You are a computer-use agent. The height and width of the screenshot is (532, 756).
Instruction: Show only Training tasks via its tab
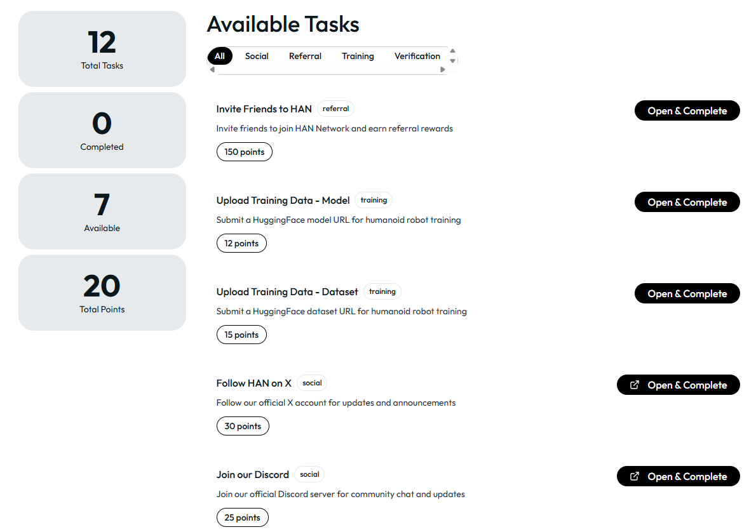click(x=358, y=56)
